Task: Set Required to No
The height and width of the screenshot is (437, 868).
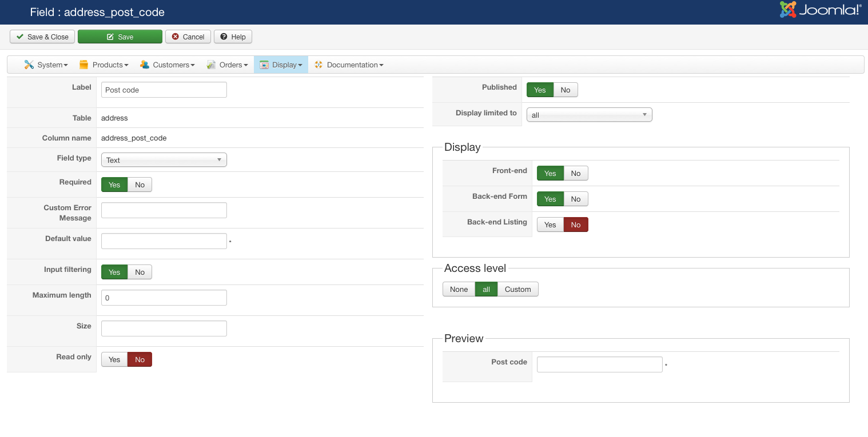Action: click(x=140, y=185)
